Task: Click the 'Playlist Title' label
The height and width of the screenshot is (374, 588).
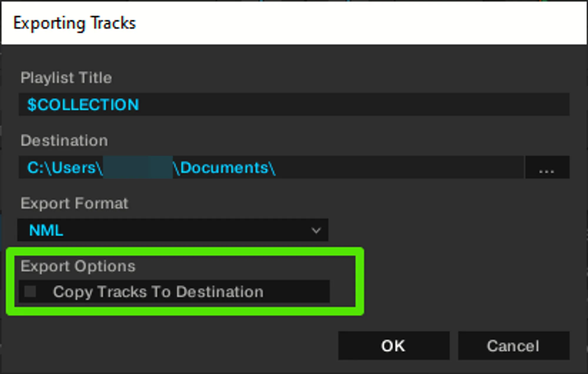Action: (x=66, y=78)
